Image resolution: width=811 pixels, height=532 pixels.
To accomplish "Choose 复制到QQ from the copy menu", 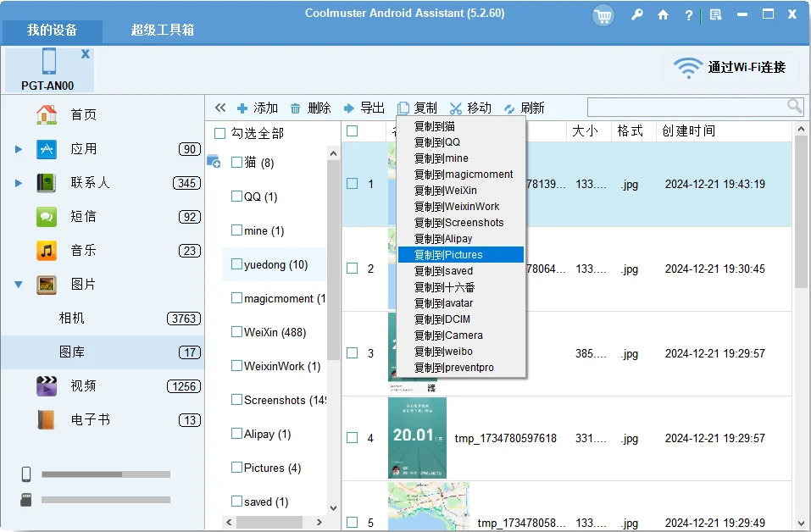I will click(x=461, y=142).
